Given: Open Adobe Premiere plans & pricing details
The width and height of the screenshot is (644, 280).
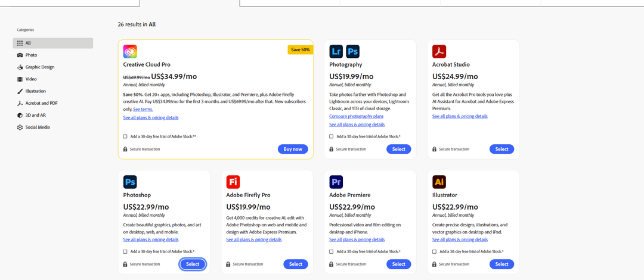Looking at the screenshot, I should (x=357, y=239).
